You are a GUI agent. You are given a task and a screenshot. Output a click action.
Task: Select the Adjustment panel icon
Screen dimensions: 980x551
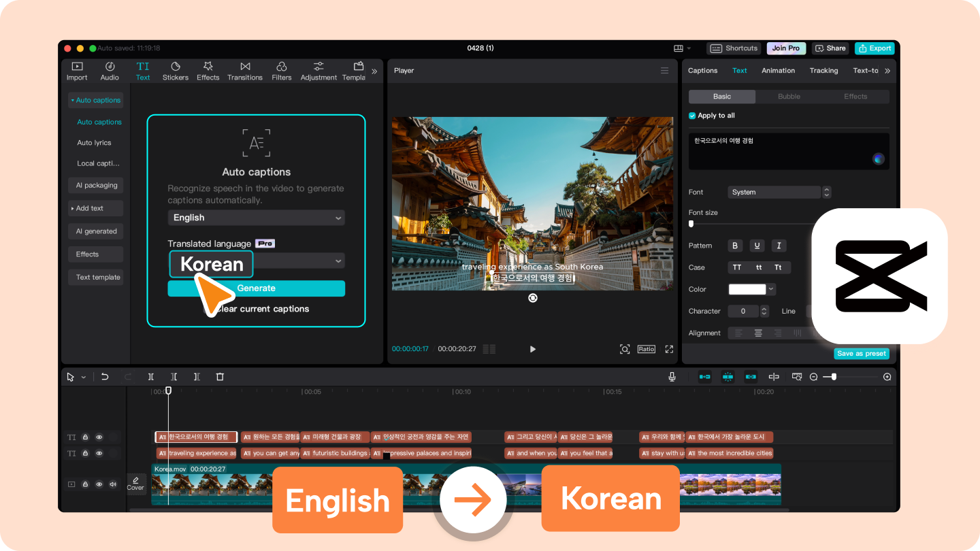318,71
